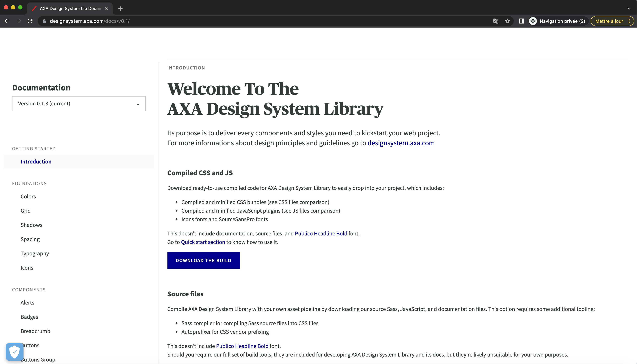The width and height of the screenshot is (637, 364).
Task: Visit the designsystem.axa.com link
Action: point(401,143)
